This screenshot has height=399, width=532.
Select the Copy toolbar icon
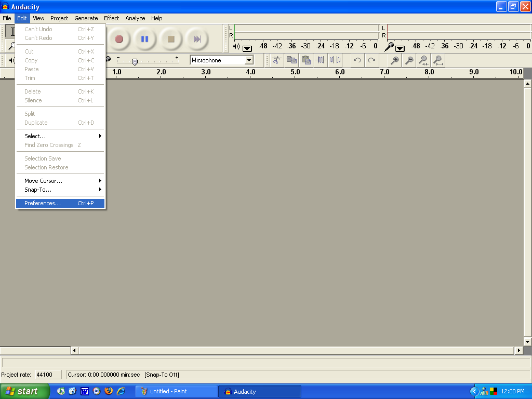291,60
